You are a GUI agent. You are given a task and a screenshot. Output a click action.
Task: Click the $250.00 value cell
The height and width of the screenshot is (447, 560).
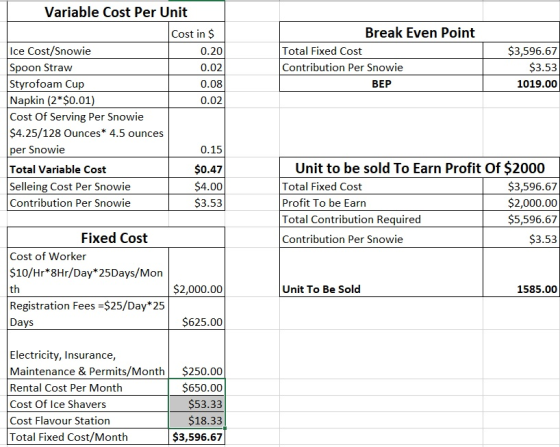[196, 355]
